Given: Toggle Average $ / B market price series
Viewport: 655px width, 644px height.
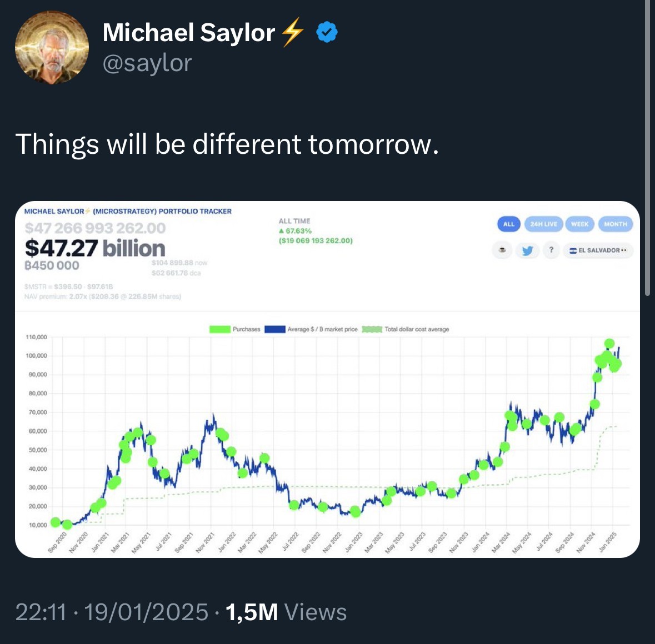Looking at the screenshot, I should (322, 329).
